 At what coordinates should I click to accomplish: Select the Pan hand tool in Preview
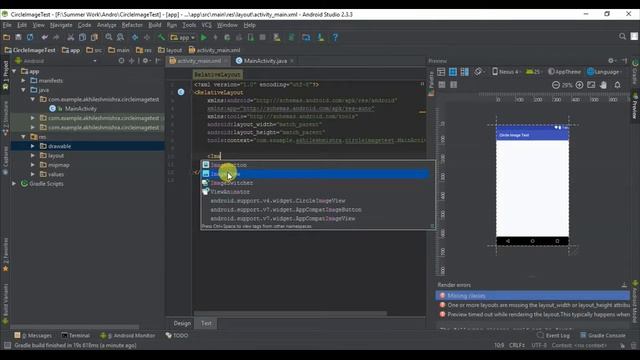coord(603,85)
